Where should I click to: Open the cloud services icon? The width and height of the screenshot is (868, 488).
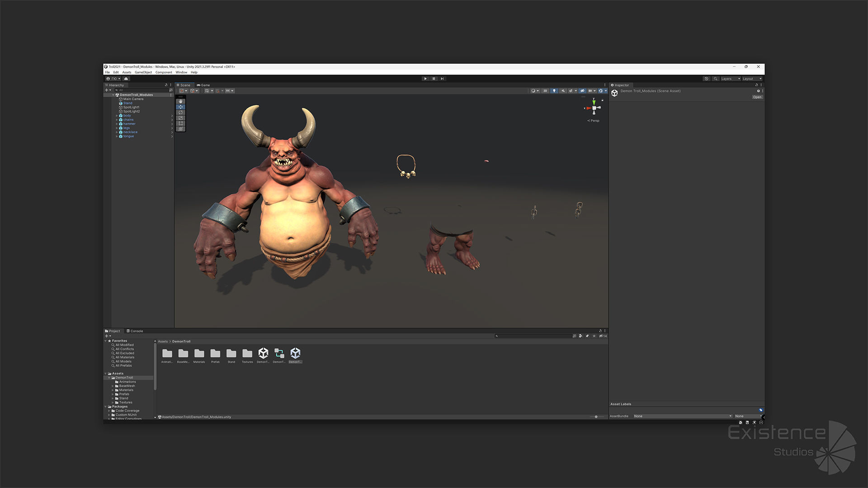126,79
